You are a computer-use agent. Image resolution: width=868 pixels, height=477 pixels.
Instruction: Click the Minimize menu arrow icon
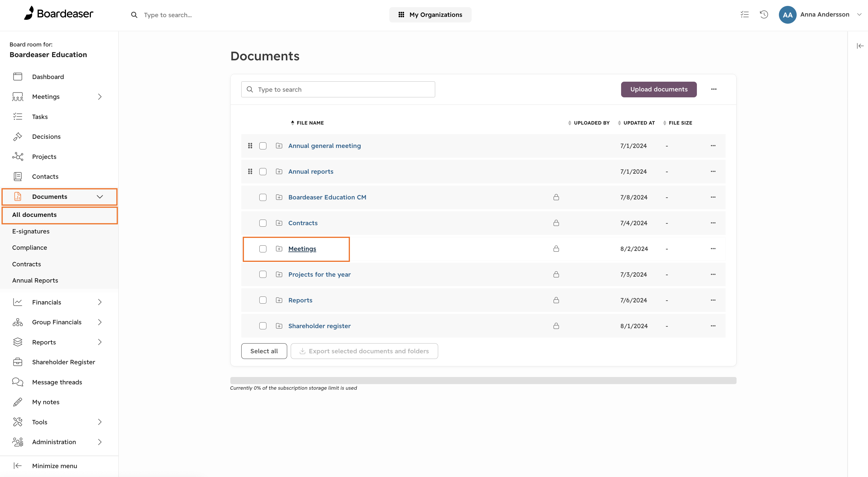click(17, 465)
